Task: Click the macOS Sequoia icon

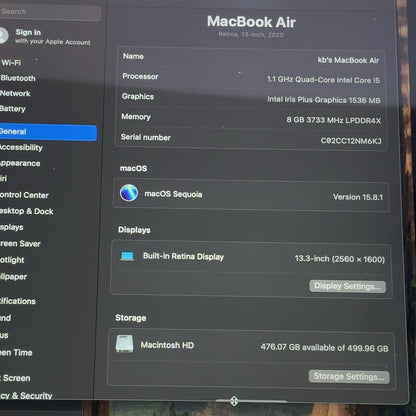Action: pos(129,193)
